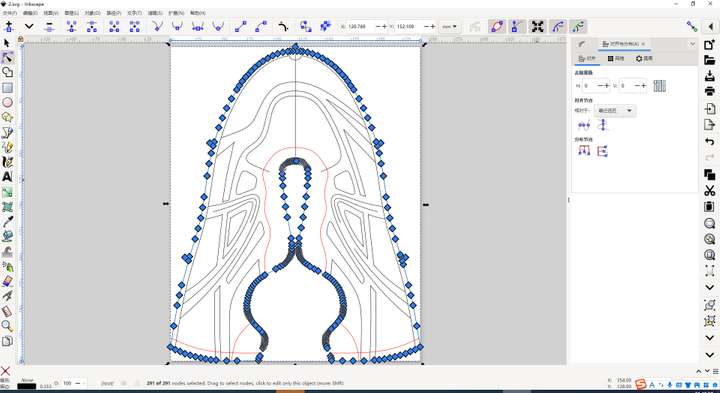Align selected nodes to common vertical line
This screenshot has height=393, width=720.
click(602, 125)
